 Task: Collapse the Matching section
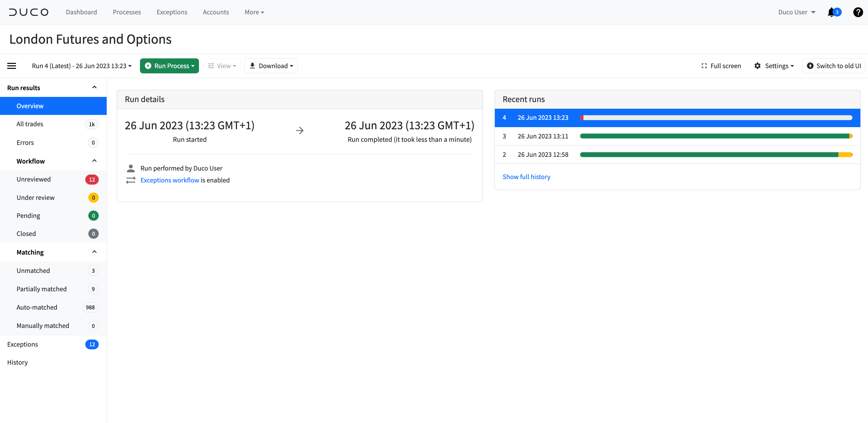[x=94, y=252]
